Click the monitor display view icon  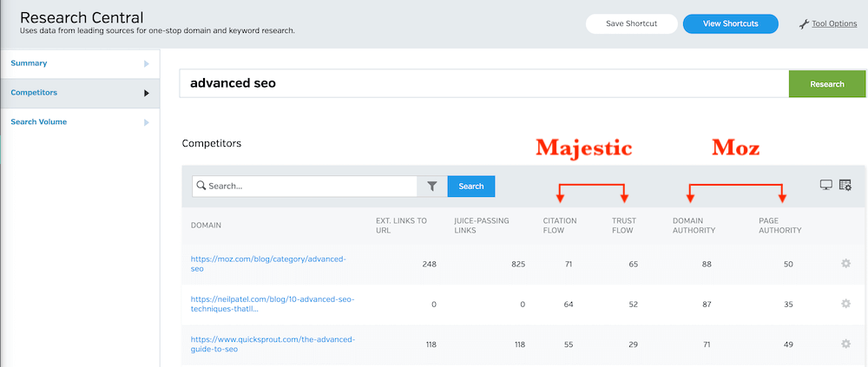tap(825, 185)
